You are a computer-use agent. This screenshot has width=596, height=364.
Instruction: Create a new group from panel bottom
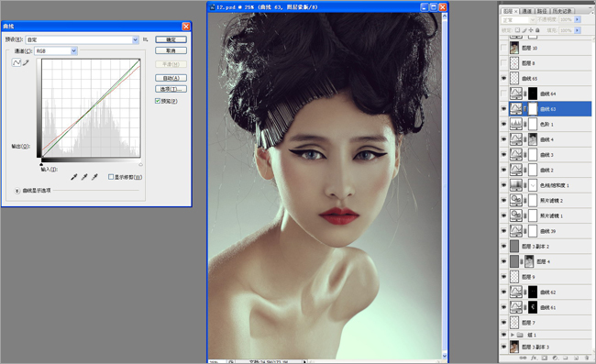click(566, 358)
